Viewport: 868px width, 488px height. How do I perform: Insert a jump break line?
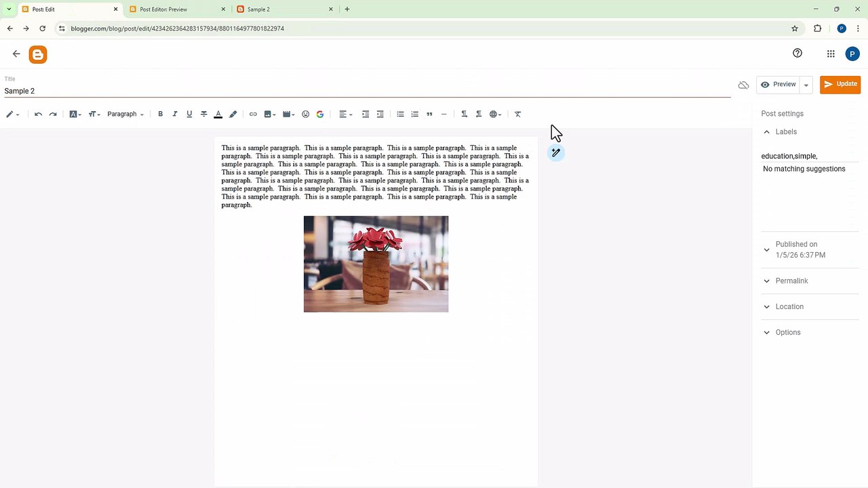click(444, 114)
